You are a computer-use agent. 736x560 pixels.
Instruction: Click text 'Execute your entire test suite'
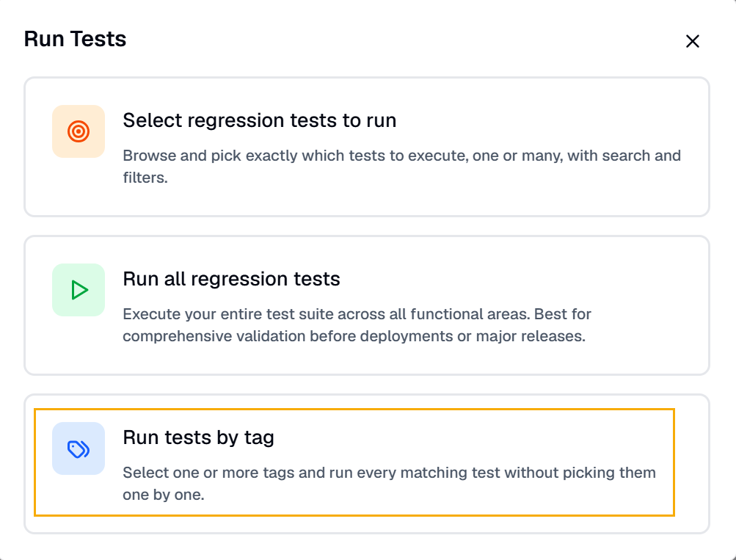click(x=228, y=314)
